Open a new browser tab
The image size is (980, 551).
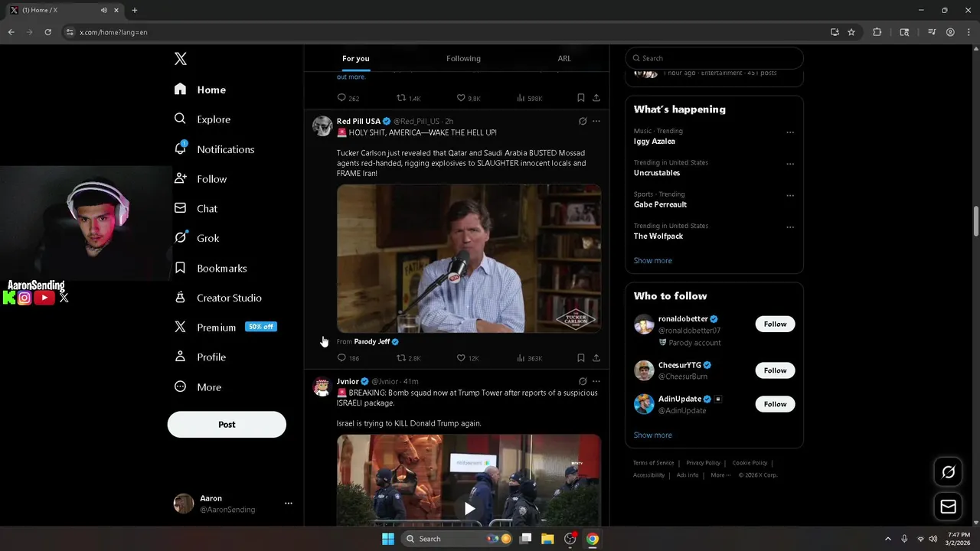pos(135,10)
